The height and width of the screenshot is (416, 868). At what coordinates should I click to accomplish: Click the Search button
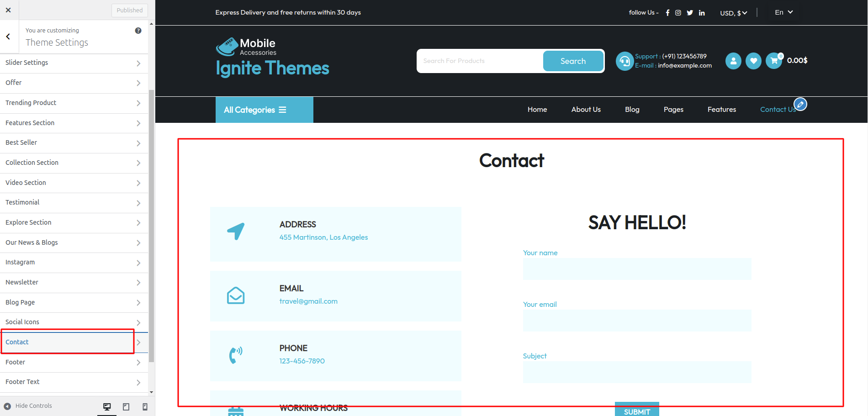click(x=573, y=61)
